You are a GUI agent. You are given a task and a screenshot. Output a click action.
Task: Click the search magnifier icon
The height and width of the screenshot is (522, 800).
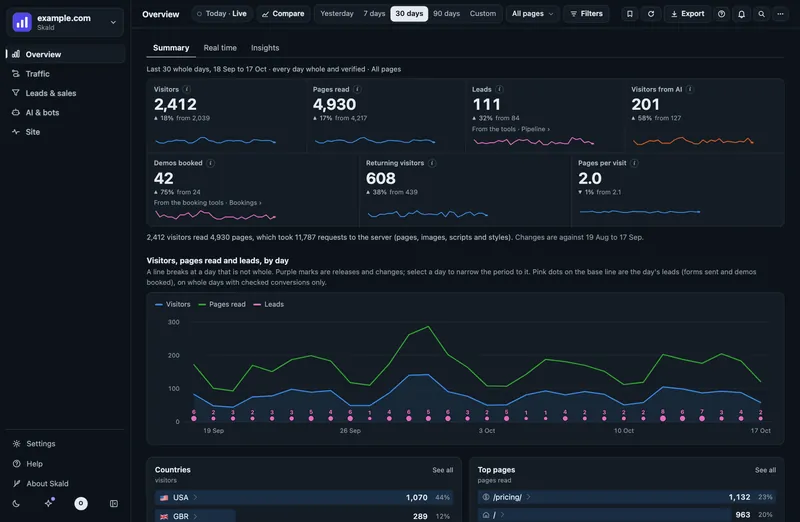761,14
